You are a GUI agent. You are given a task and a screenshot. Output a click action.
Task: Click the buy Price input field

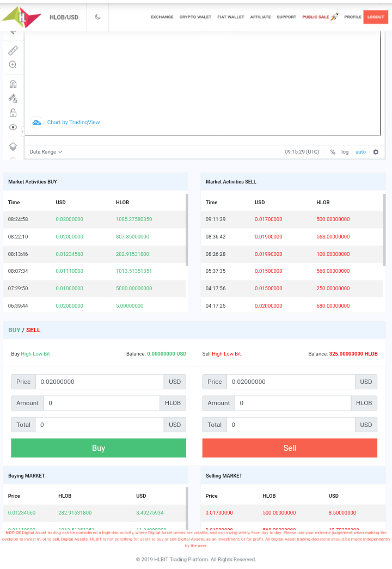click(100, 382)
